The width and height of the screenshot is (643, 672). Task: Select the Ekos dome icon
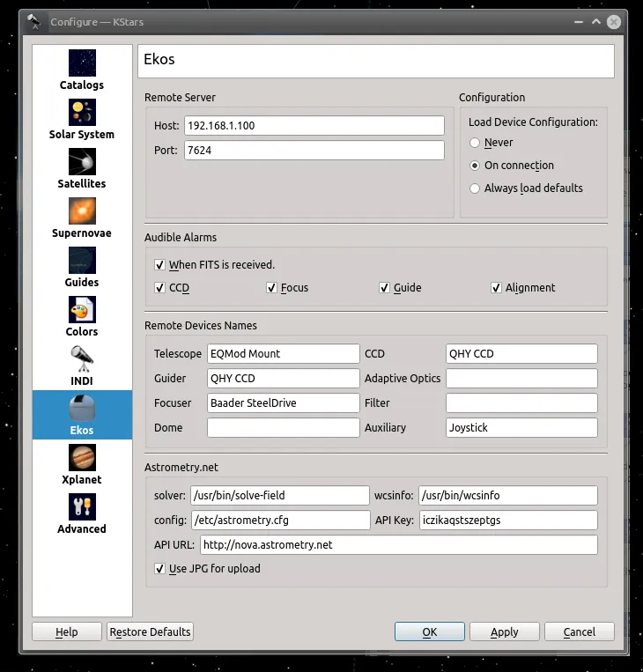coord(82,408)
